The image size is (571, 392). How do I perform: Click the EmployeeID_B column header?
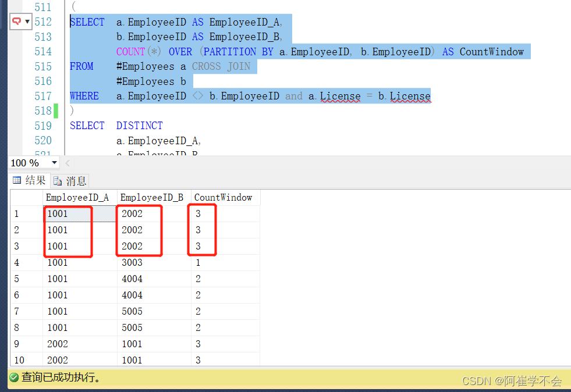(x=152, y=197)
